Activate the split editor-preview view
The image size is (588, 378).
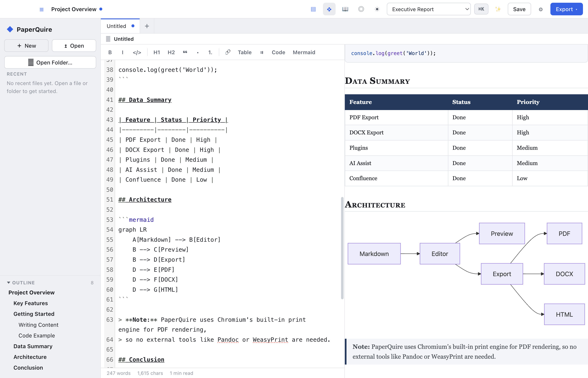click(x=329, y=9)
